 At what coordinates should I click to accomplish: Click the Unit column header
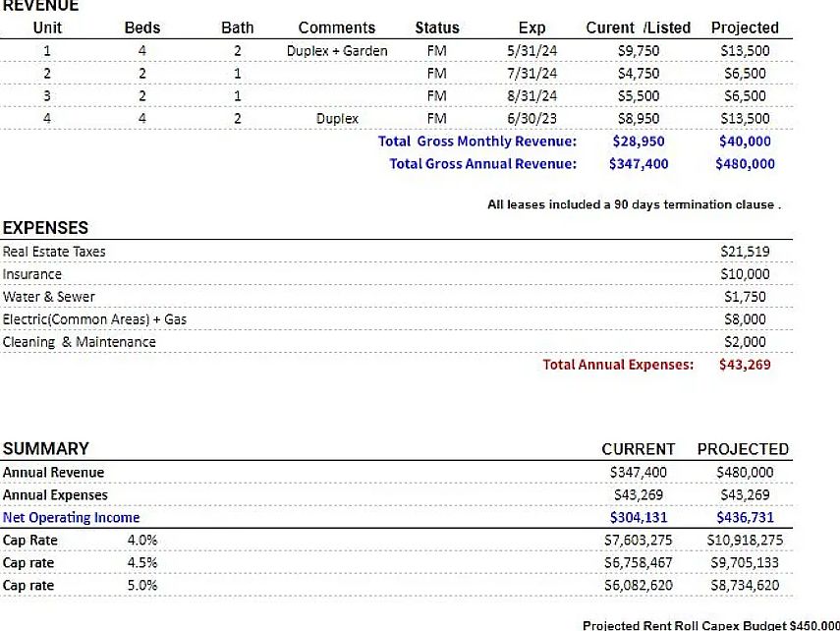(x=47, y=28)
